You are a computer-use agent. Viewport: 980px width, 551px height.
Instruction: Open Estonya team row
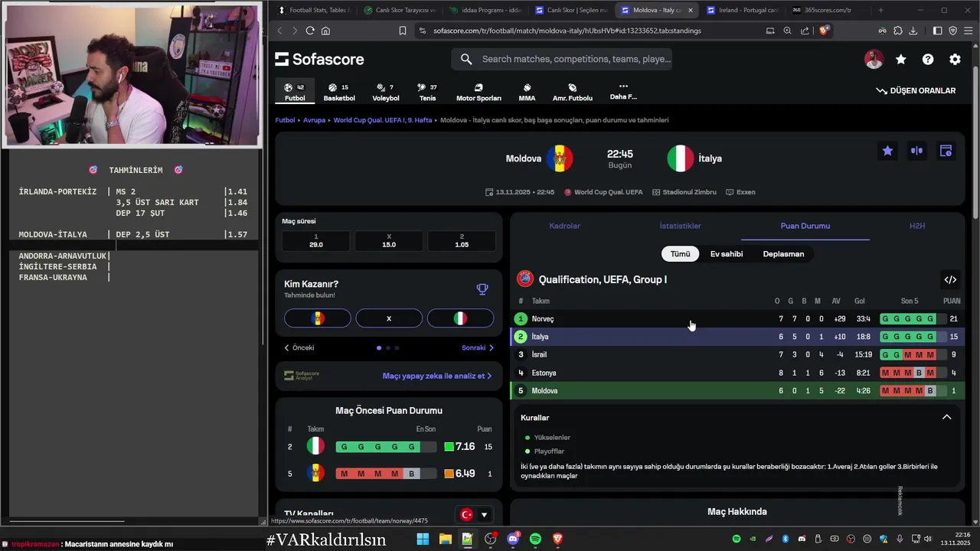point(737,373)
